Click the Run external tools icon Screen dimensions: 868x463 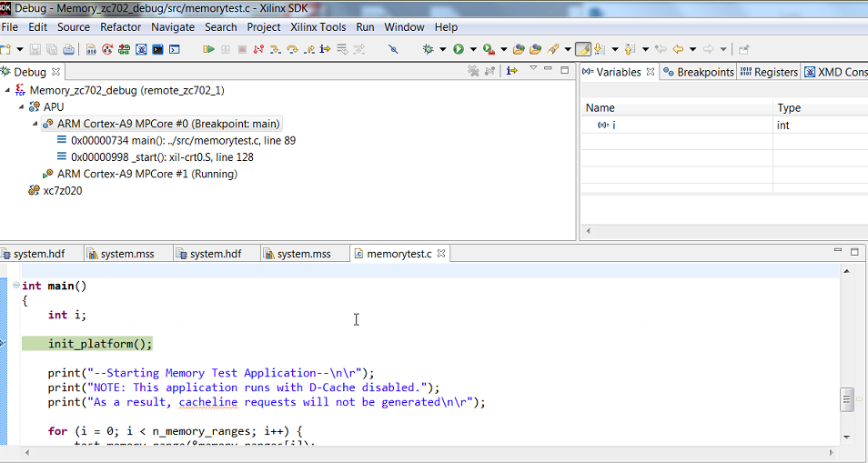tap(489, 49)
